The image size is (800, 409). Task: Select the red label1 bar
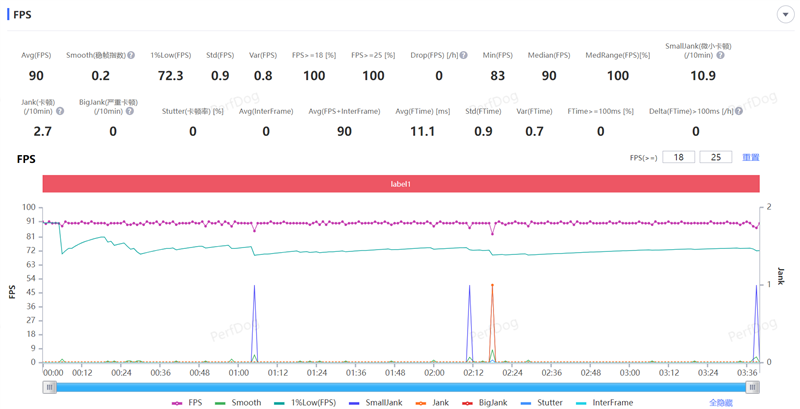coord(401,184)
